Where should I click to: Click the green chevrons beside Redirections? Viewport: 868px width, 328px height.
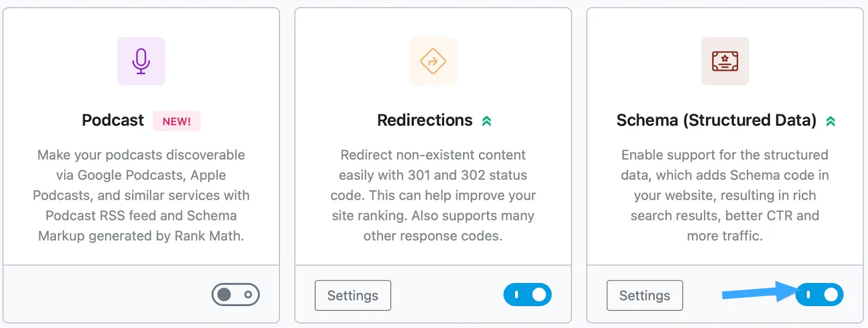[487, 121]
